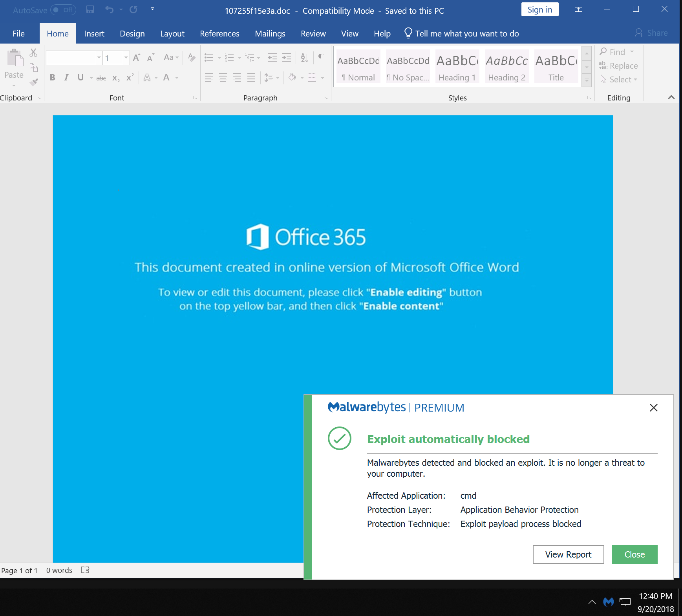Click the Share button

(651, 33)
